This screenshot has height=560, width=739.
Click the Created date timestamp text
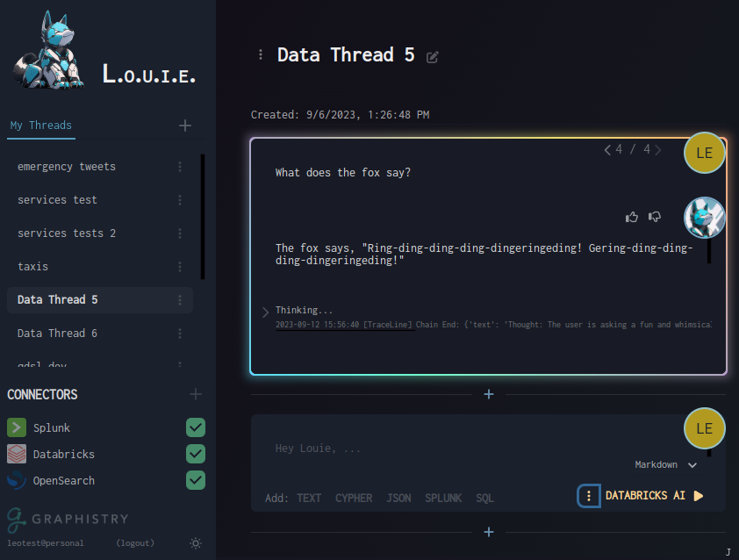pyautogui.click(x=340, y=114)
